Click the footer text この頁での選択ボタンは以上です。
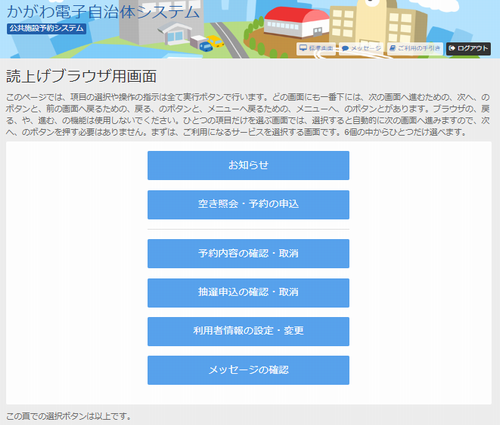The image size is (500, 425). click(x=69, y=416)
